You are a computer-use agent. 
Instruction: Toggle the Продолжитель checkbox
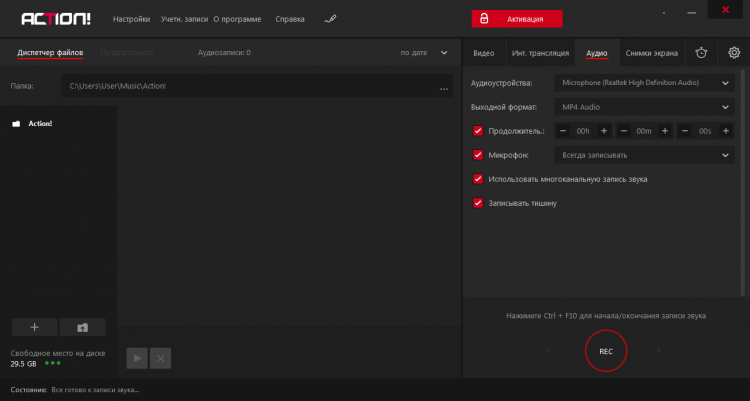pyautogui.click(x=478, y=131)
